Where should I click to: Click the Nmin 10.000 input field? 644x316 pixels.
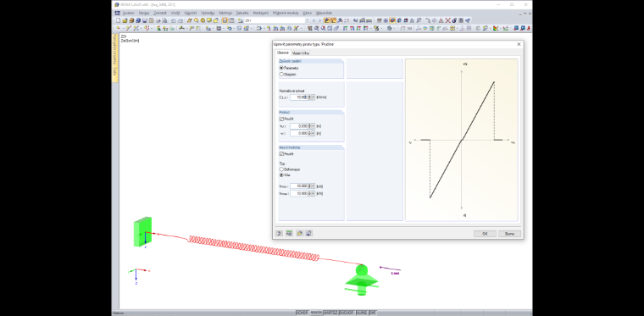pyautogui.click(x=298, y=186)
